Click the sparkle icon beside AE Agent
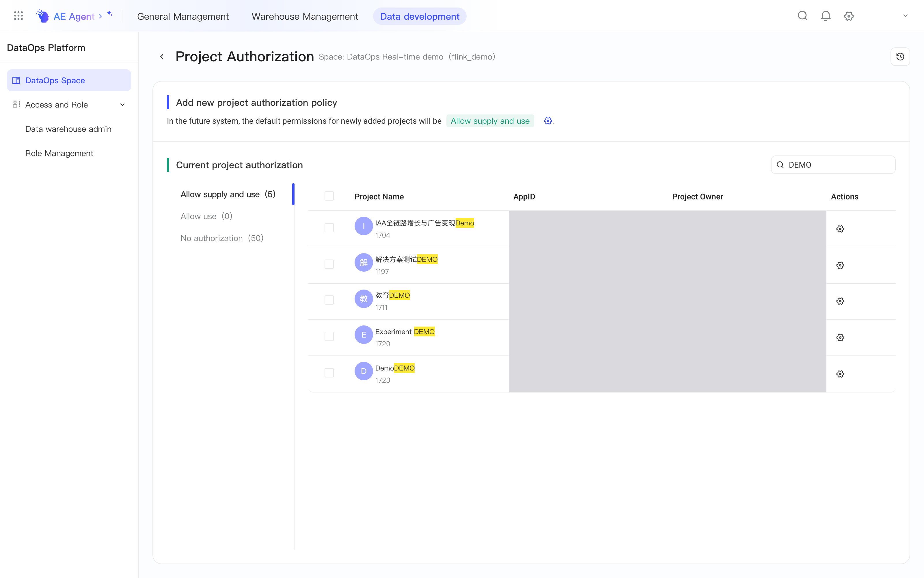 (x=110, y=14)
